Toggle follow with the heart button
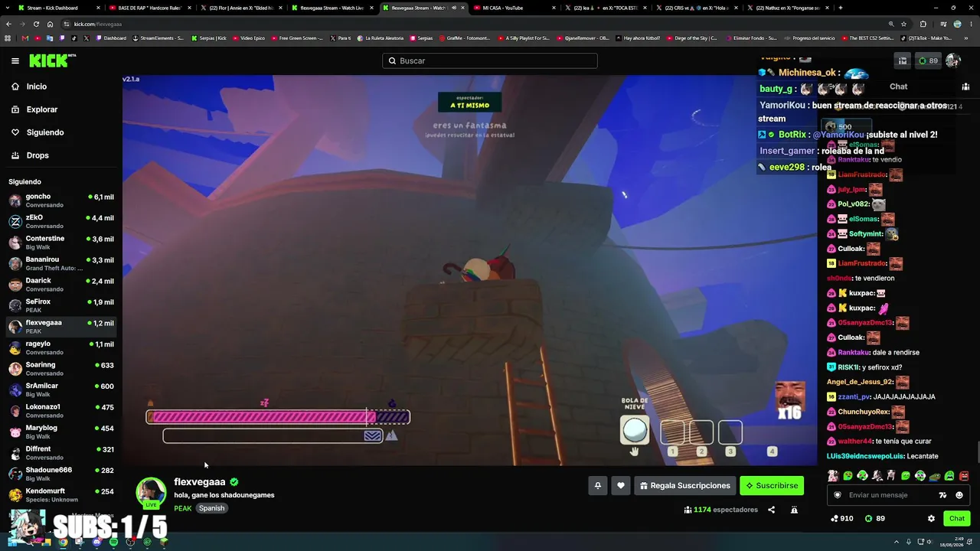This screenshot has width=980, height=551. tap(621, 485)
